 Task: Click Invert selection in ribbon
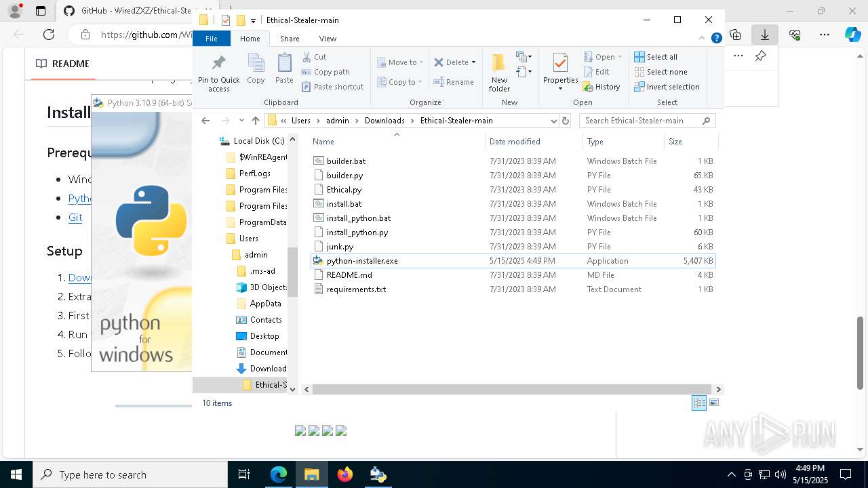667,87
